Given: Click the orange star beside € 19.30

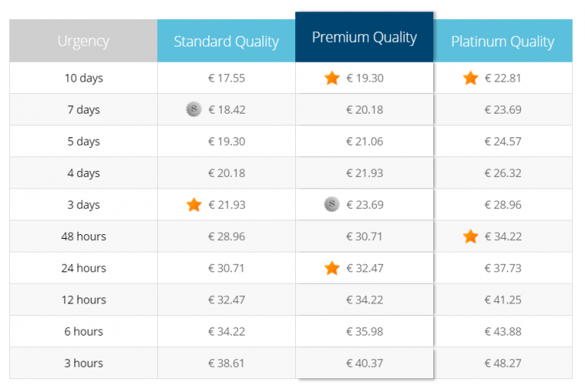Looking at the screenshot, I should 332,78.
